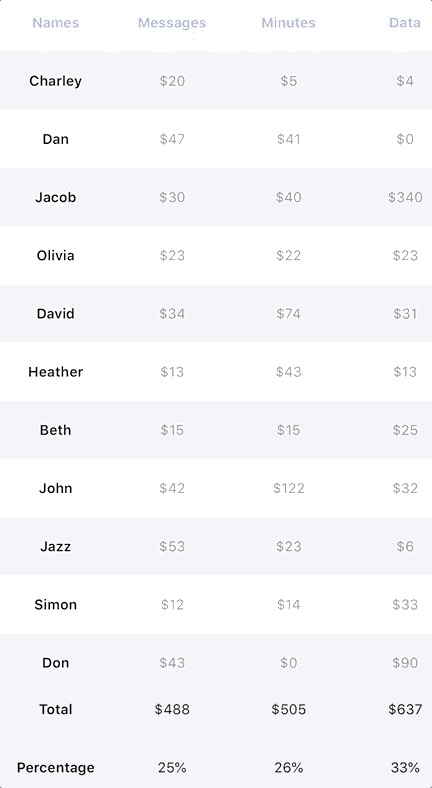Select Dan's Messages value $47

[172, 139]
